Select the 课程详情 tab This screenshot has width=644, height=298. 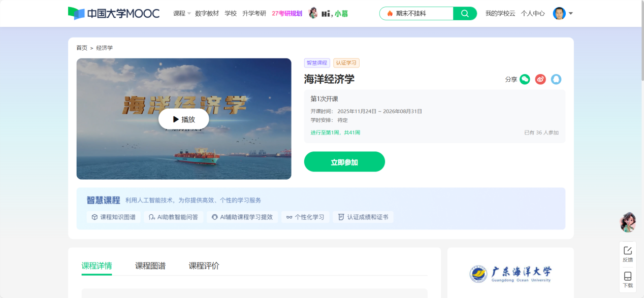[96, 266]
